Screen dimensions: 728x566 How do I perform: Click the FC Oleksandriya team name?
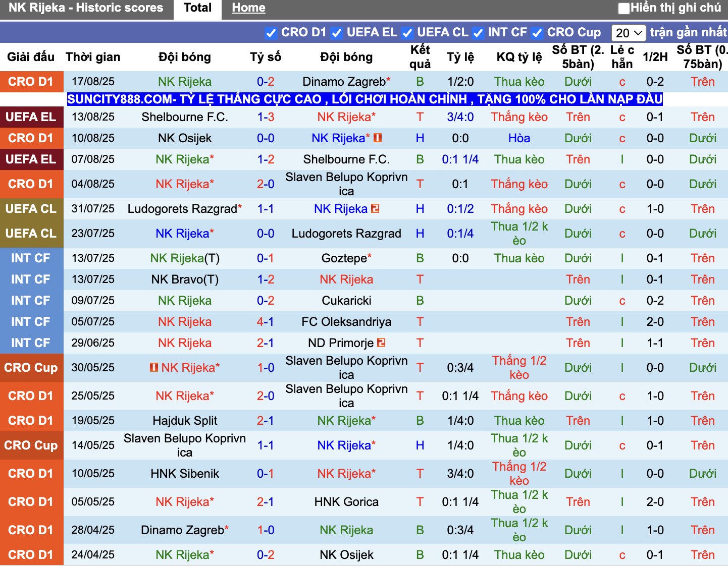pyautogui.click(x=346, y=322)
